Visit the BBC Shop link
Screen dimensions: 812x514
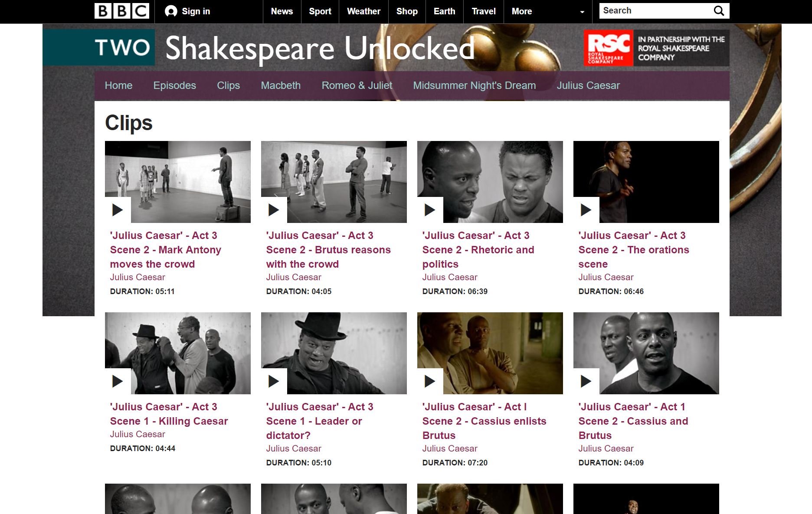click(407, 11)
